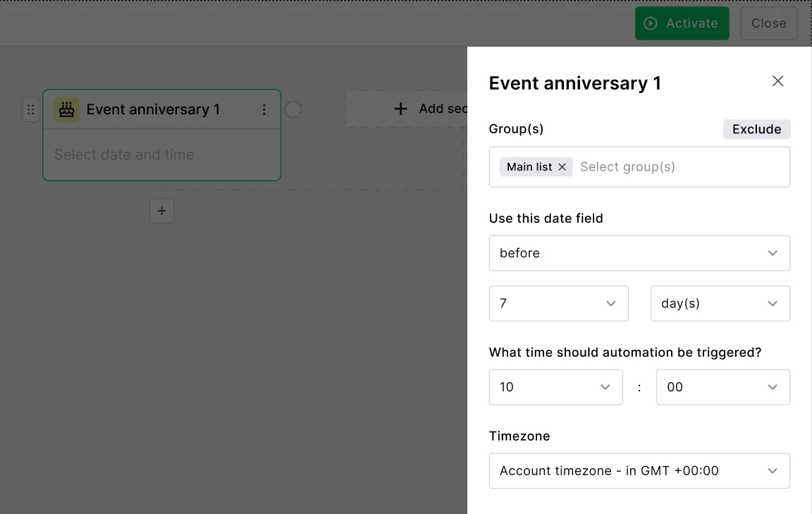Open the hour dropdown showing 10
This screenshot has width=812, height=514.
[555, 387]
